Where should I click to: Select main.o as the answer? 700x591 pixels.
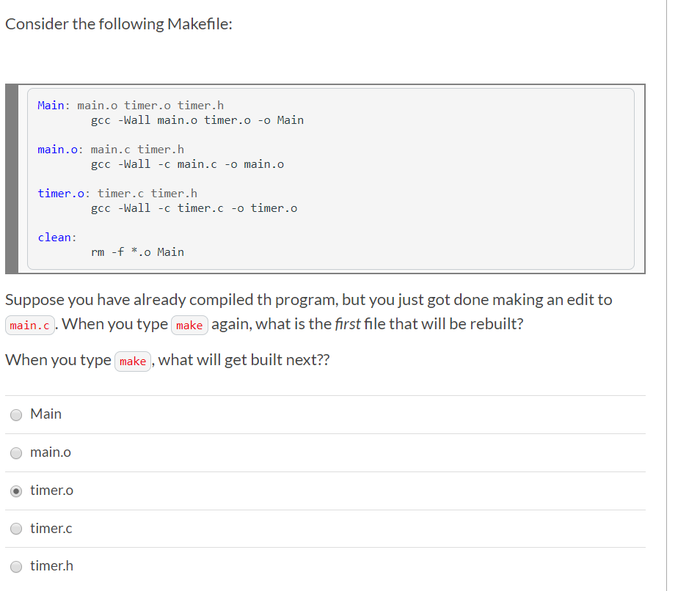15,452
